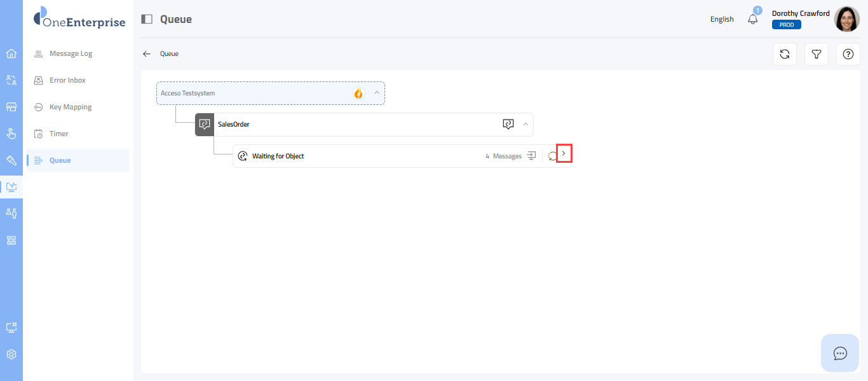Open the chat bubble widget
The image size is (868, 381).
pos(840,353)
